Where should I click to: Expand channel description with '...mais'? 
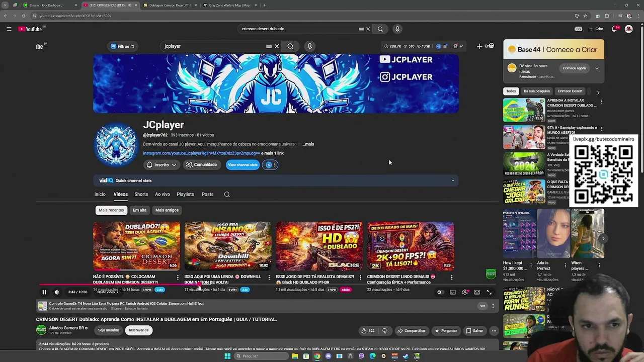click(x=308, y=144)
